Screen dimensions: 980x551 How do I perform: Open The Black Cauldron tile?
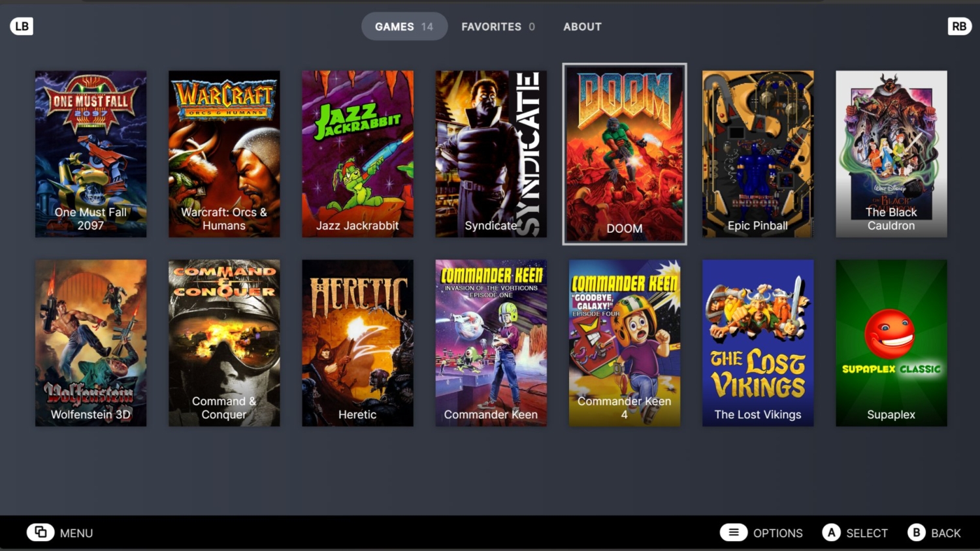coord(891,154)
